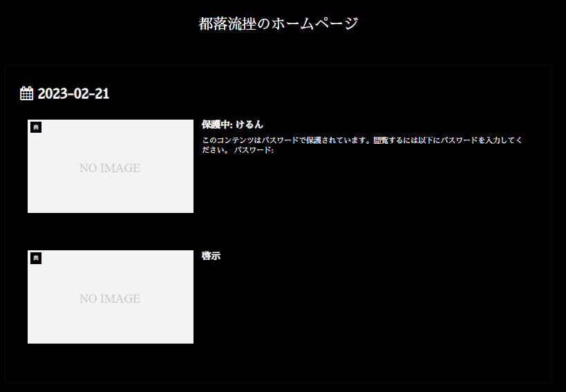Click the calendar icon beside 2023-02-21

[x=27, y=93]
